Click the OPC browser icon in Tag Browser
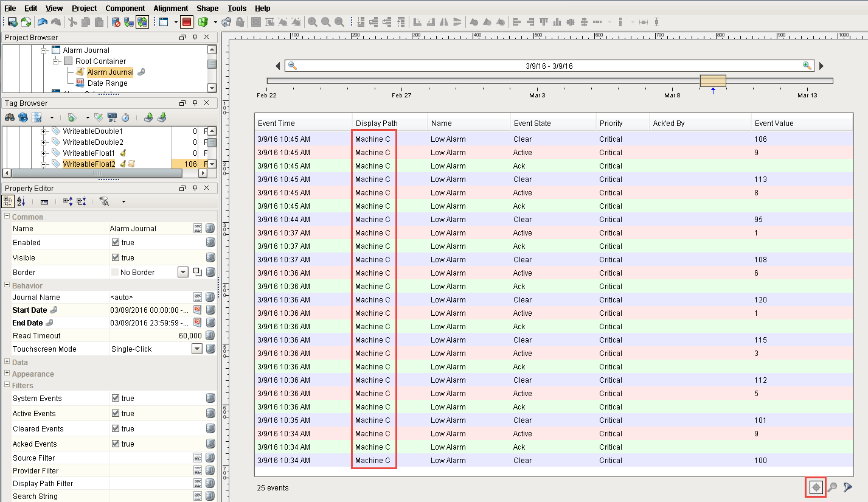The width and height of the screenshot is (868, 502). (x=112, y=117)
